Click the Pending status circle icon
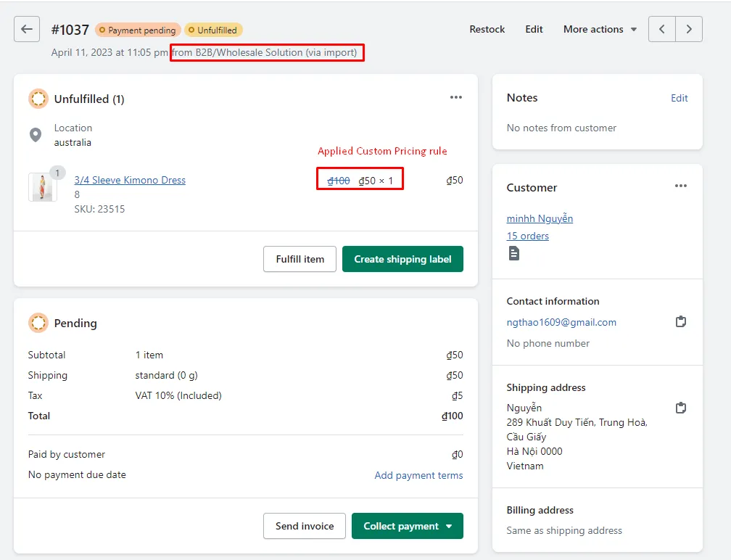Screen dimensions: 731x560 coord(38,323)
